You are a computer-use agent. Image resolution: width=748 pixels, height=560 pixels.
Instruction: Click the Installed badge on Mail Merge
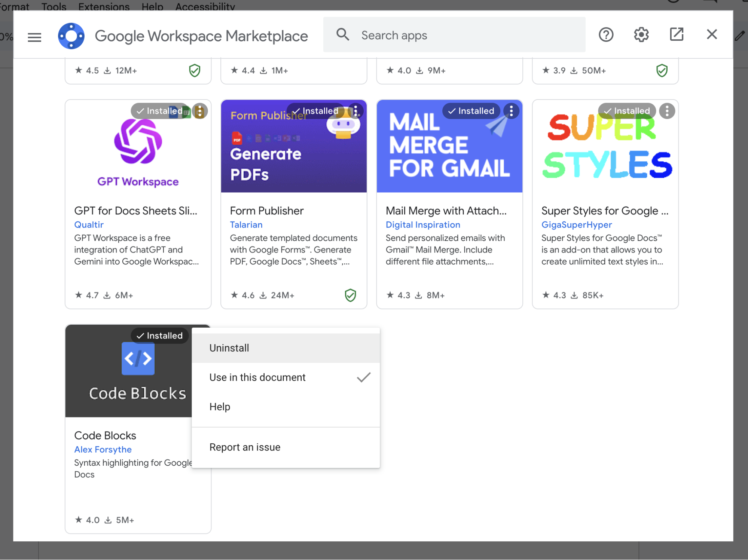tap(471, 111)
